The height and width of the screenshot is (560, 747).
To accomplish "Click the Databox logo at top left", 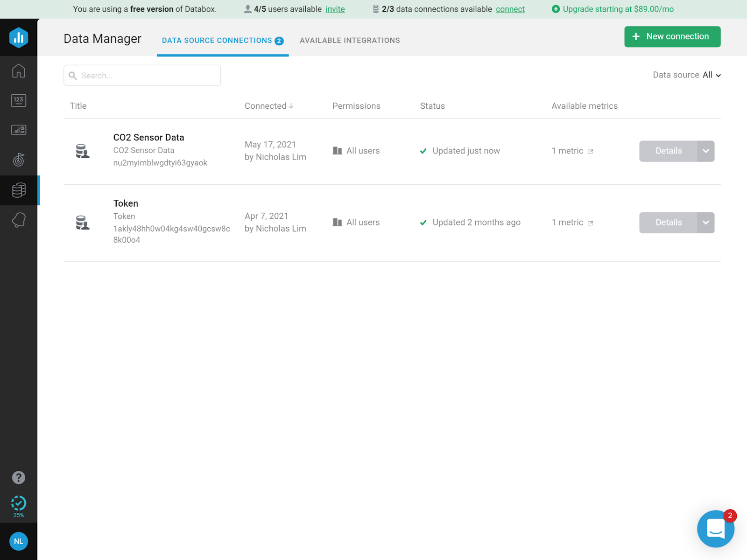I will coord(19,37).
